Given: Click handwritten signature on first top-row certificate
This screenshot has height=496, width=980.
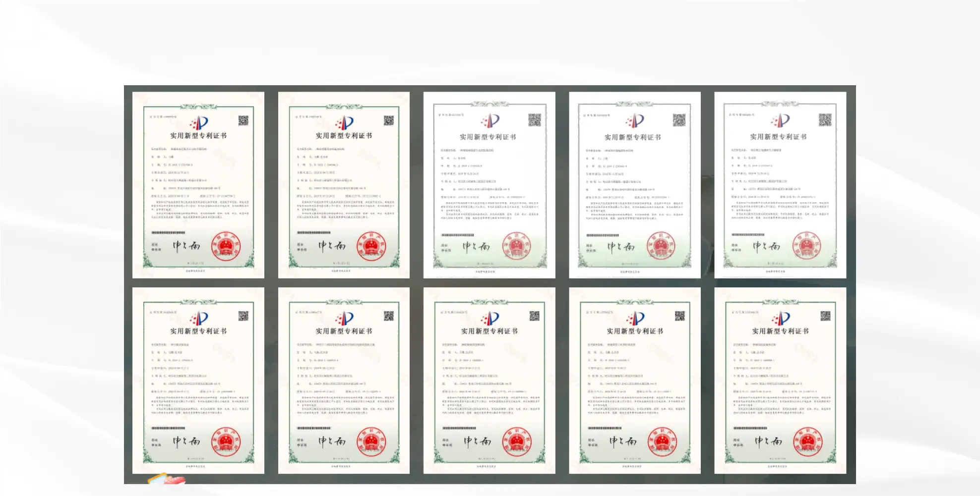Looking at the screenshot, I should (x=186, y=246).
